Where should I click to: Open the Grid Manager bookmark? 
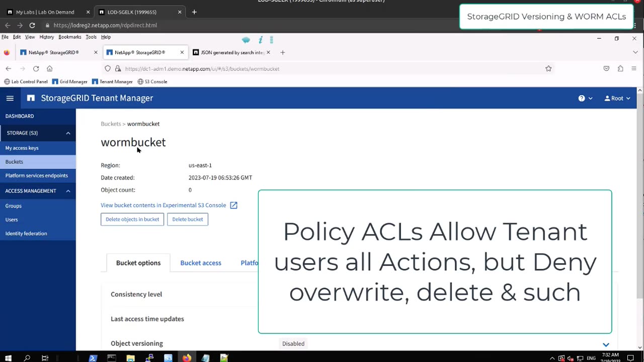click(70, 81)
